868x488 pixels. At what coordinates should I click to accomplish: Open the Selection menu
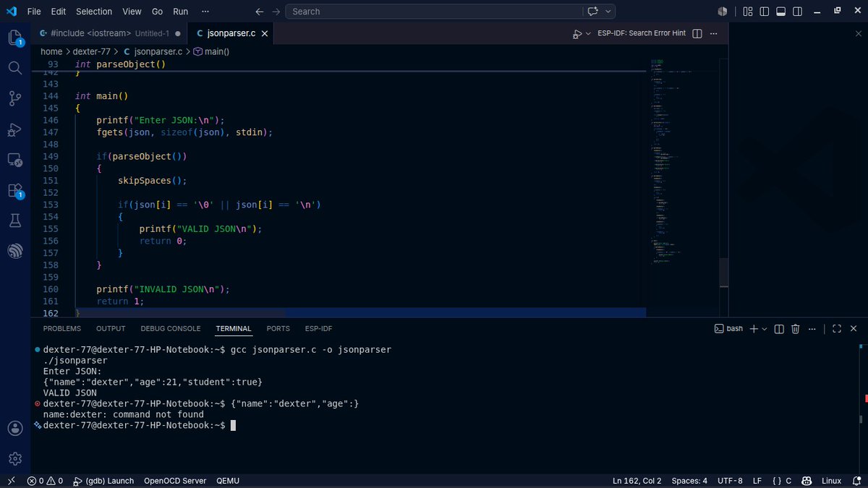(x=94, y=12)
